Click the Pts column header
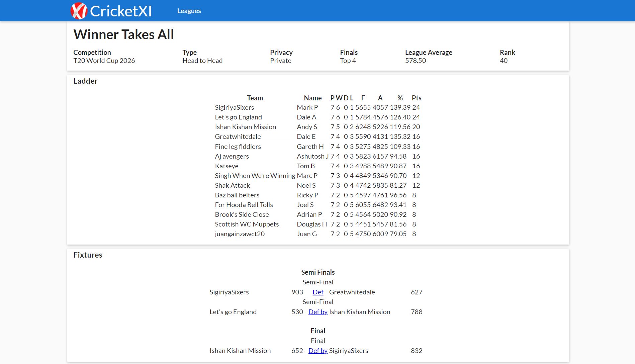Viewport: 635px width, 364px height. (416, 98)
